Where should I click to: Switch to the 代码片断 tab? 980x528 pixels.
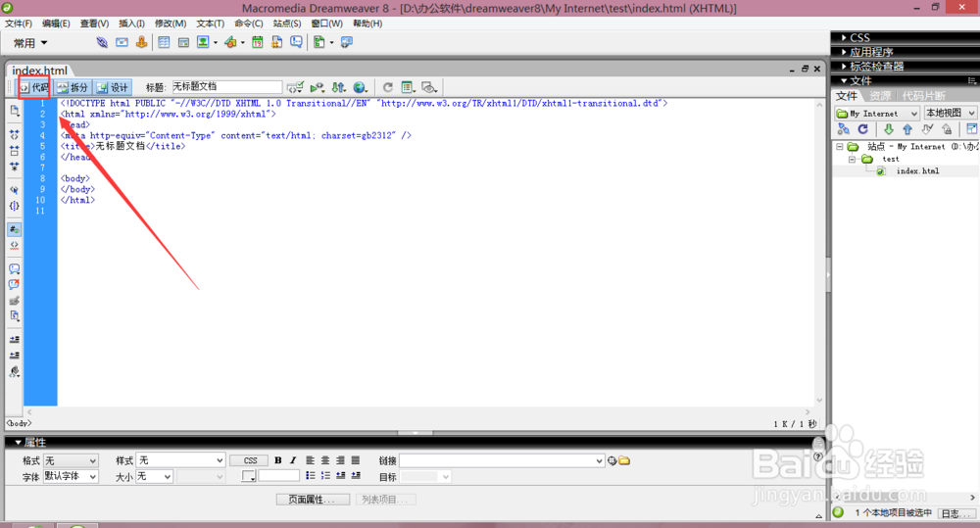click(924, 96)
